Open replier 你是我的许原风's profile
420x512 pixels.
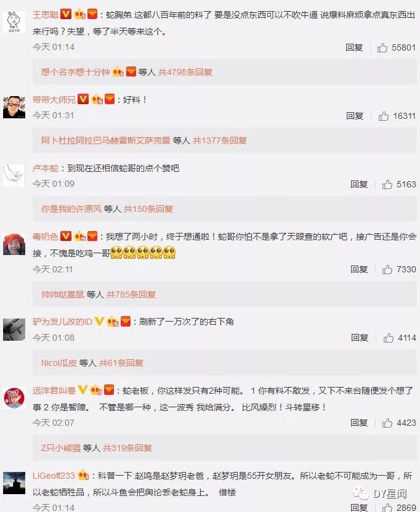71,209
